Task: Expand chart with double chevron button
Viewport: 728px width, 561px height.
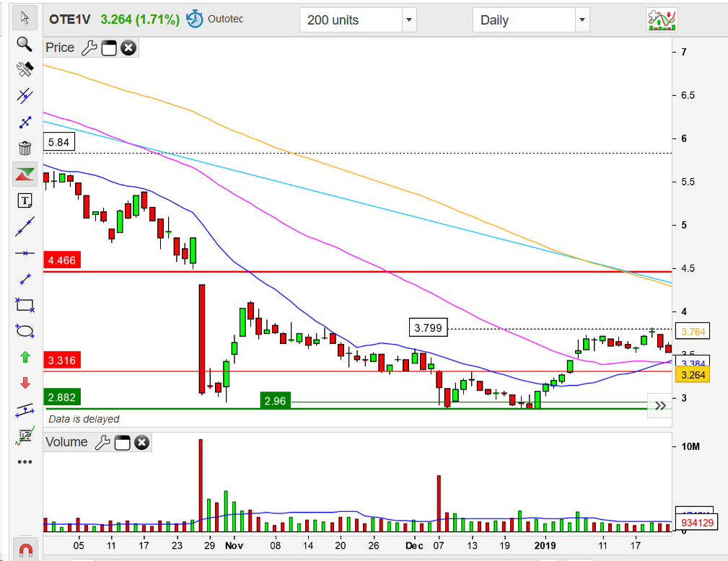Action: (x=659, y=406)
